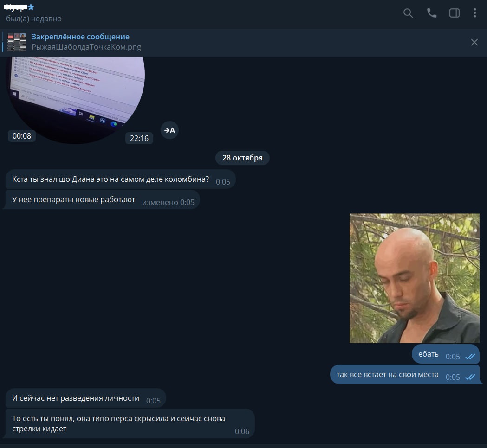Click the 28 октября date badge

242,158
